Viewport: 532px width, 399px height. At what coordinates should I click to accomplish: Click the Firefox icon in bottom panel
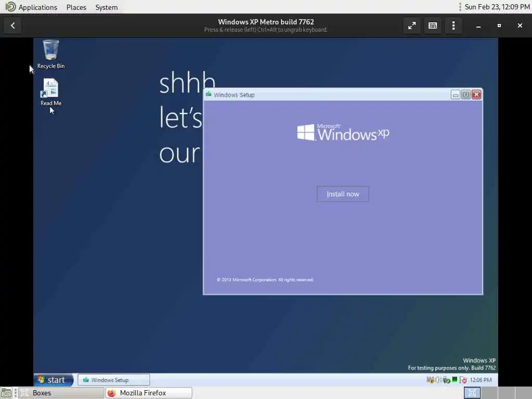click(x=112, y=393)
